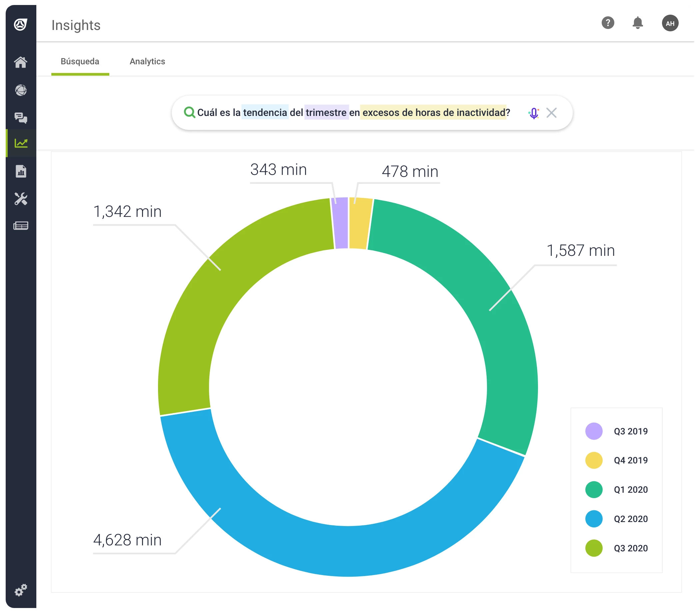Open the AH user avatar menu

click(670, 23)
